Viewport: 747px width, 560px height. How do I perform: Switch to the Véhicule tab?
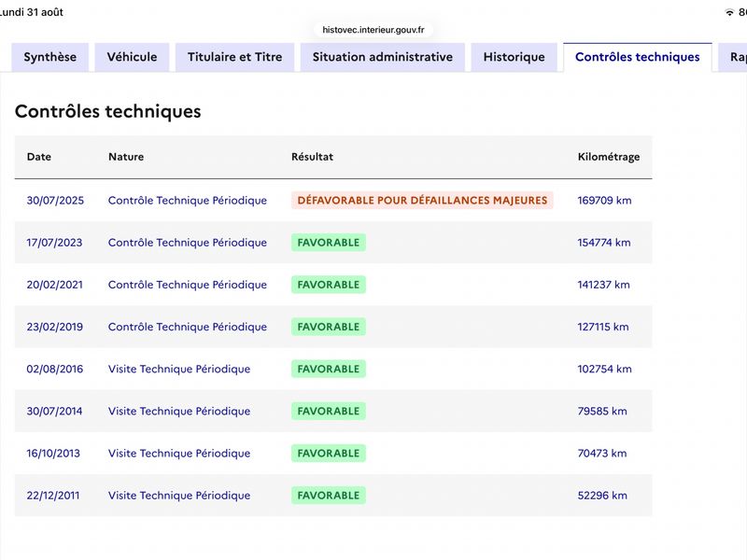(x=132, y=57)
